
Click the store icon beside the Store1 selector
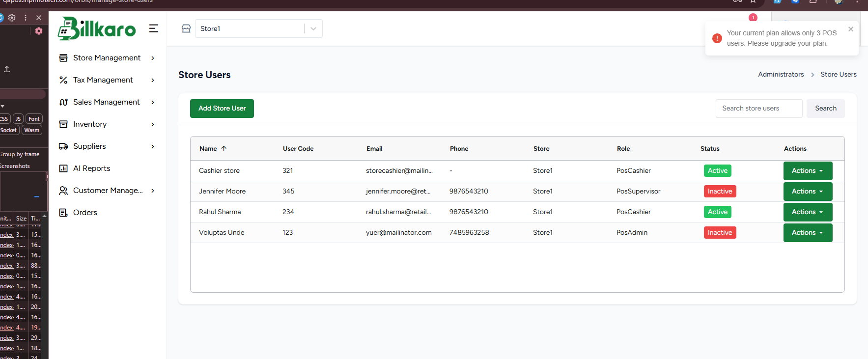pos(186,28)
